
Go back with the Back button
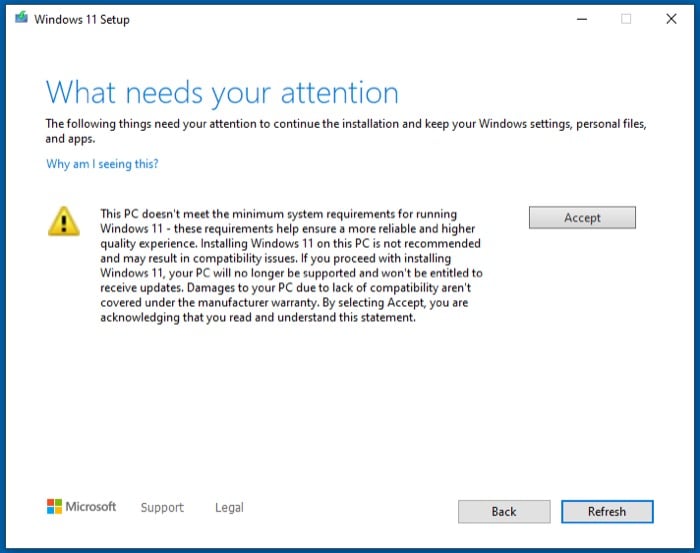(x=504, y=511)
